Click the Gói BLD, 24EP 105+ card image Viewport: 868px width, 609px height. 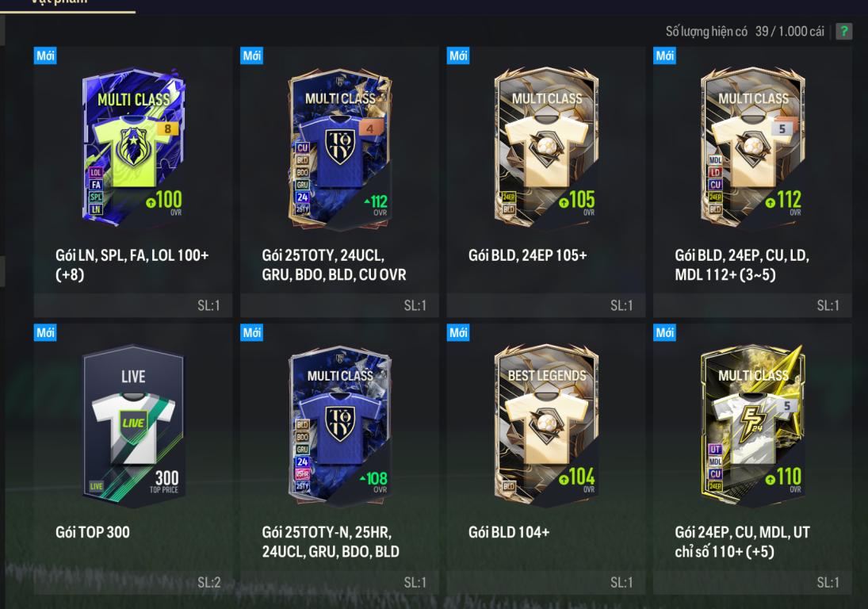546,147
